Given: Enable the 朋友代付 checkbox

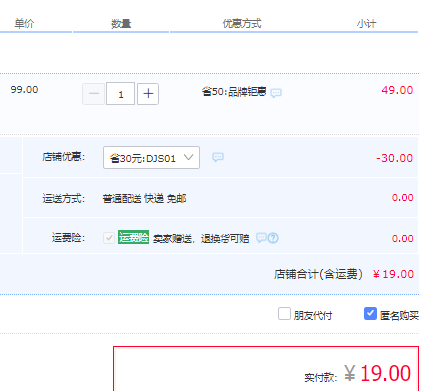Looking at the screenshot, I should (x=284, y=314).
